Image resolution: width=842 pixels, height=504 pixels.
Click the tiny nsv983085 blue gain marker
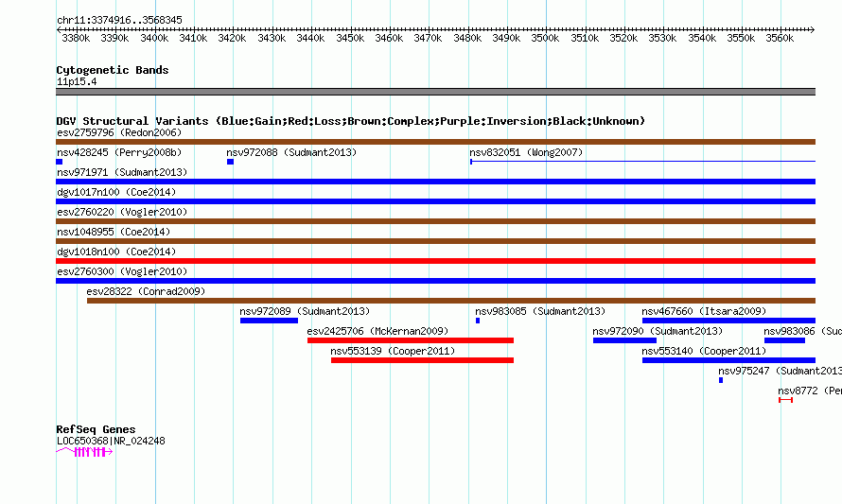(478, 321)
